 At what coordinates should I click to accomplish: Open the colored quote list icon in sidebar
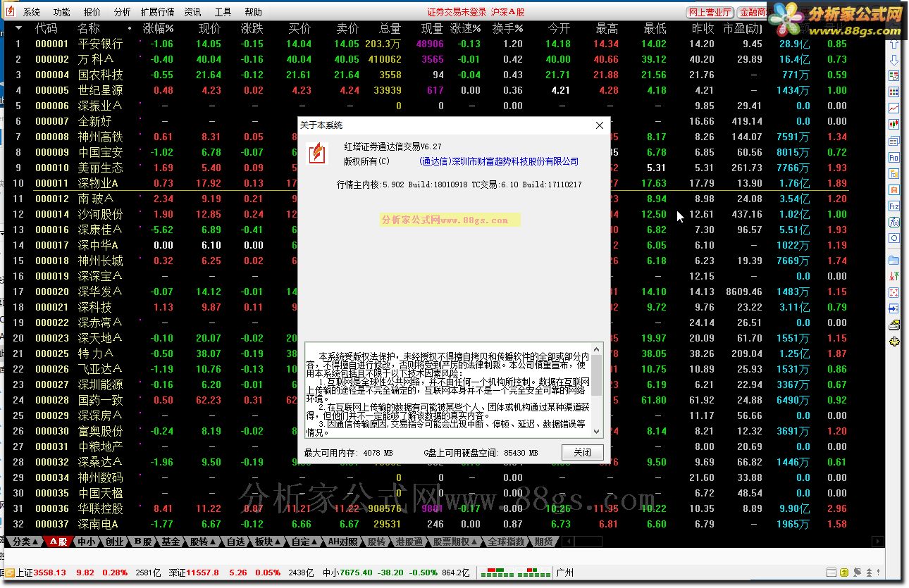click(894, 92)
